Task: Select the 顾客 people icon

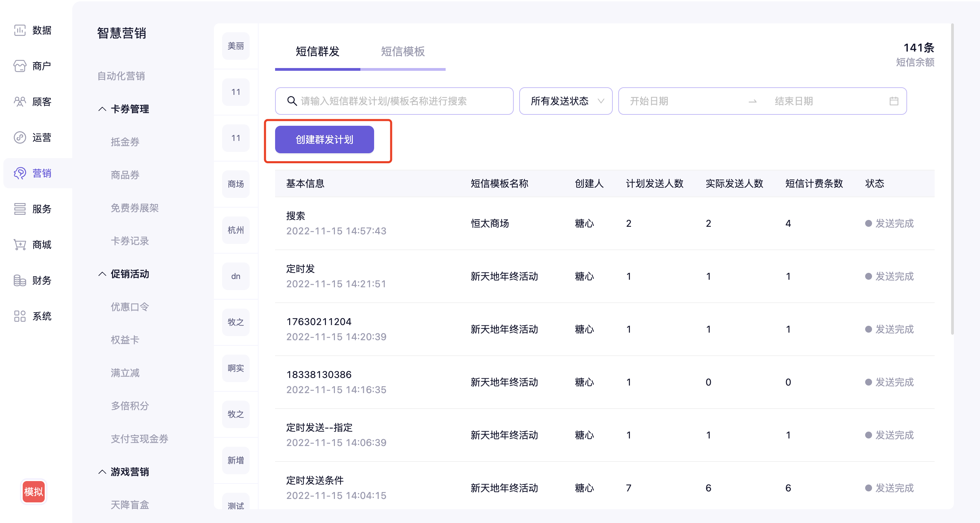Action: coord(20,101)
